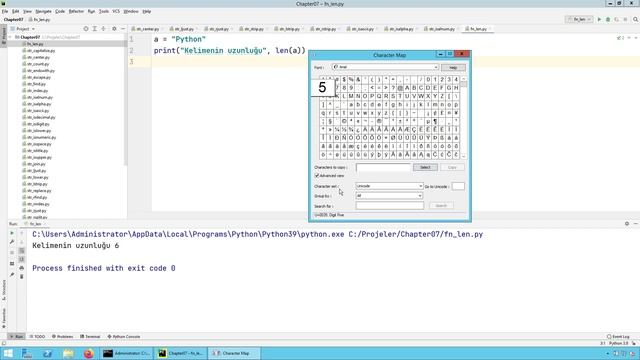Image resolution: width=640 pixels, height=360 pixels.
Task: Open fn_len run configuration dropdown
Action: point(579,19)
